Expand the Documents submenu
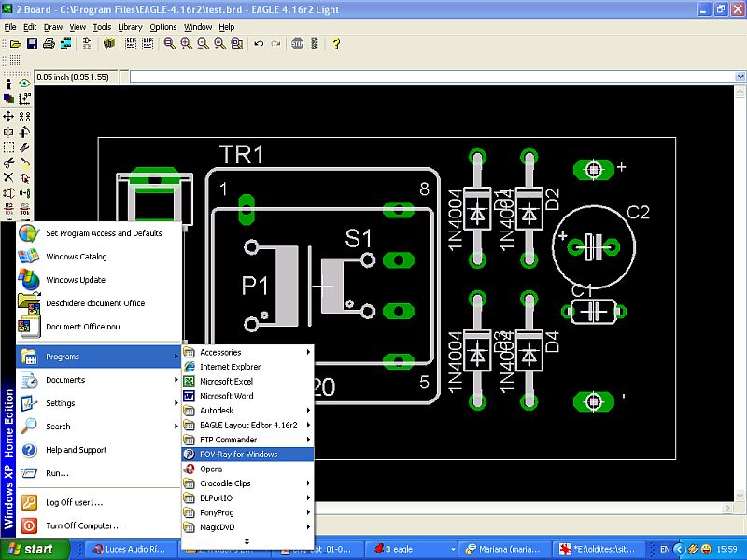 [x=99, y=380]
